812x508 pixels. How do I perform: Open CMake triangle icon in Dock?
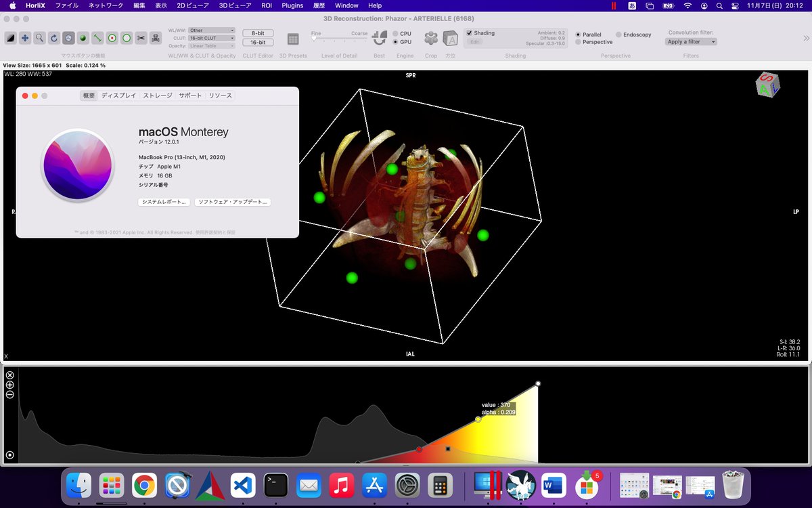(x=210, y=485)
